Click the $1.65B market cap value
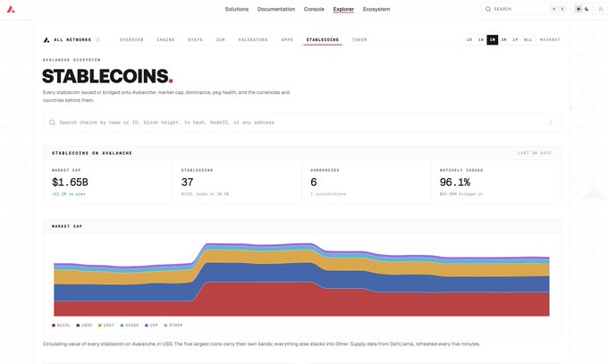 (x=70, y=182)
